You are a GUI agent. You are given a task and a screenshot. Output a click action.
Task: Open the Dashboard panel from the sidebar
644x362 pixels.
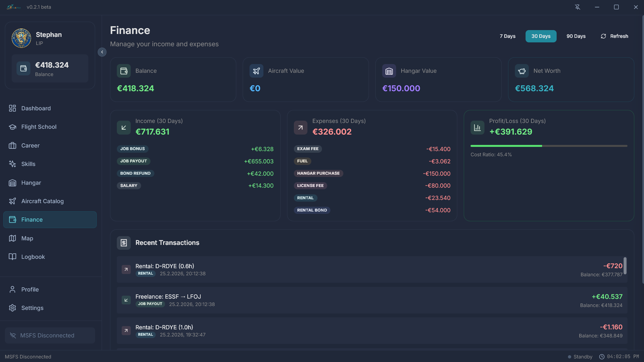coord(36,108)
